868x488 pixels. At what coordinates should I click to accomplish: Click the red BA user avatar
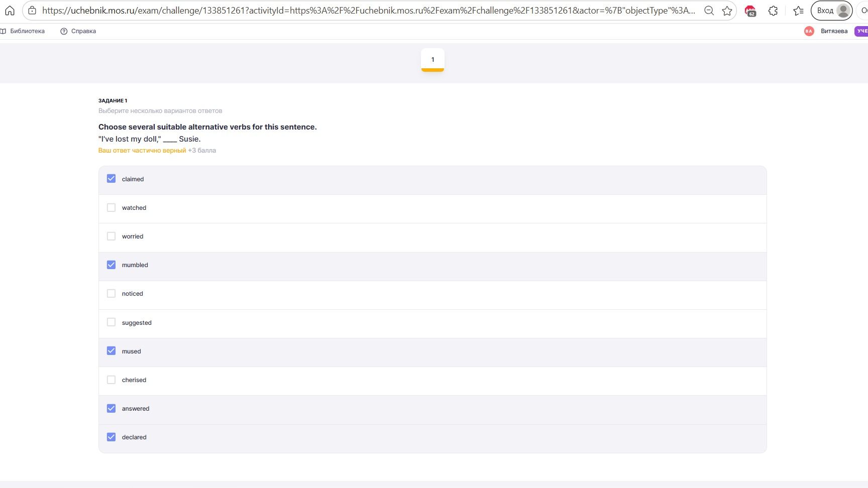click(809, 31)
